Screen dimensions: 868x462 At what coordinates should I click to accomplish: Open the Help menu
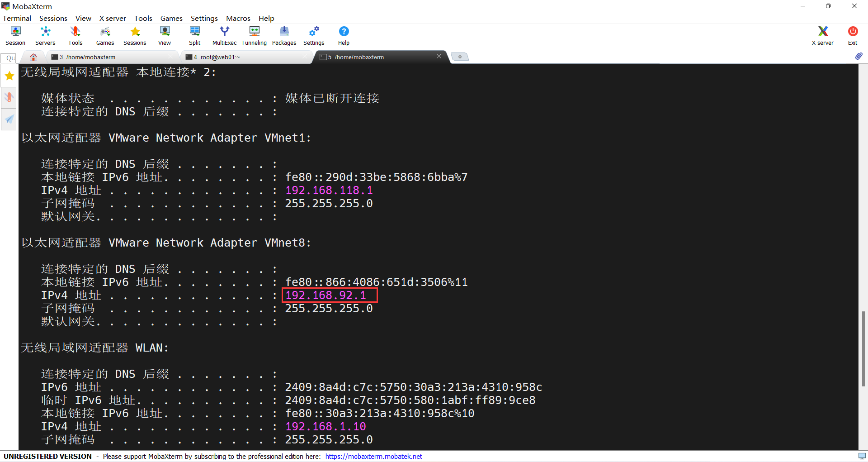click(266, 18)
